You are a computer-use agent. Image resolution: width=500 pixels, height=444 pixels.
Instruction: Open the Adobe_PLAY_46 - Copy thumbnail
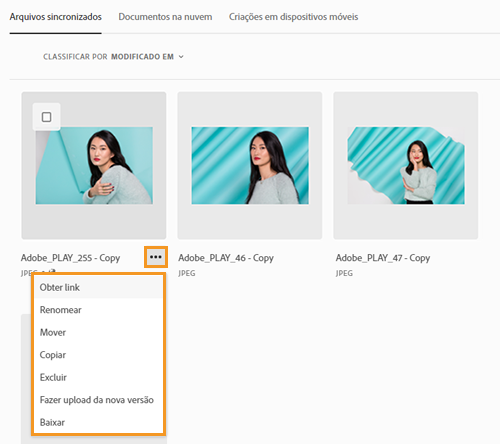[250, 166]
